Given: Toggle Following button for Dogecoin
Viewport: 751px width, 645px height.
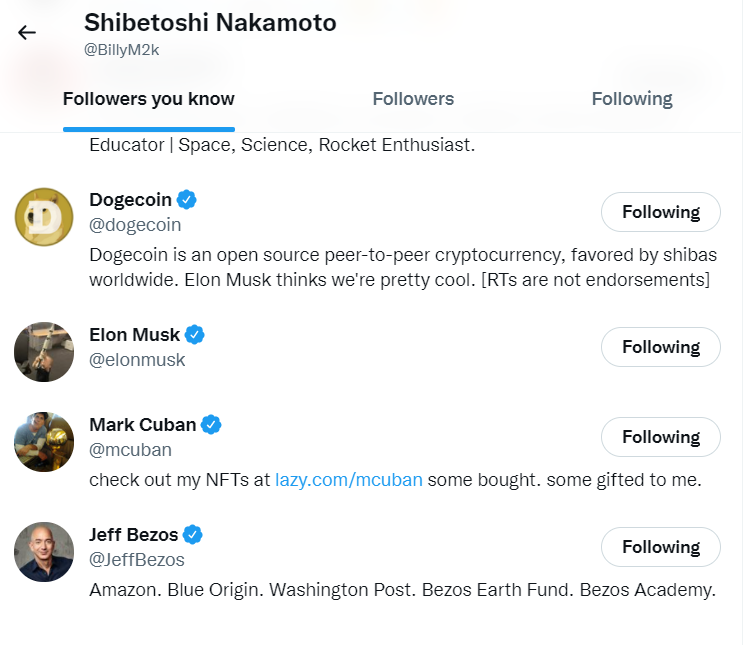Looking at the screenshot, I should point(660,212).
